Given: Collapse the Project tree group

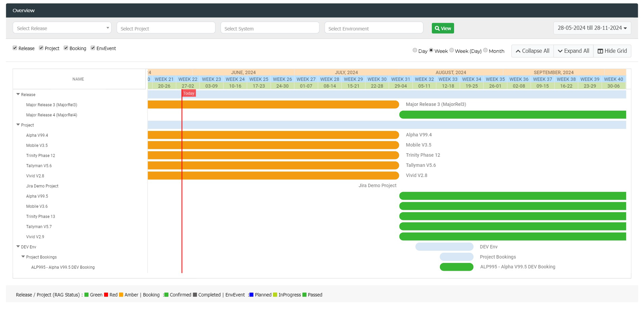Looking at the screenshot, I should (18, 125).
